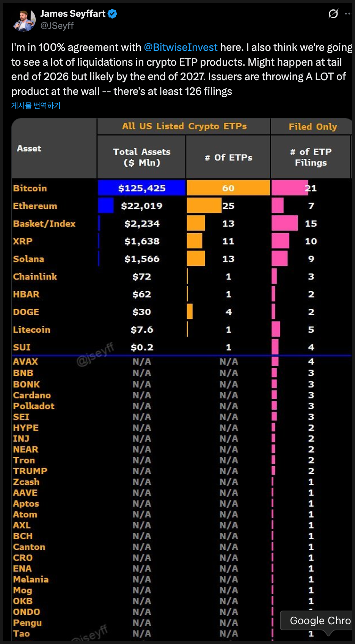The image size is (355, 644).
Task: Open the @JSeyff handle link
Action: point(57,25)
